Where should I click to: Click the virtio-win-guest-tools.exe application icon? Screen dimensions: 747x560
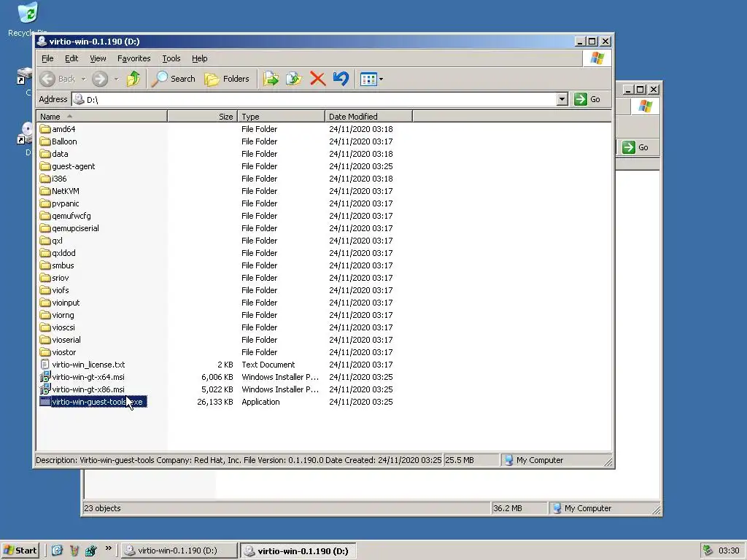(45, 402)
